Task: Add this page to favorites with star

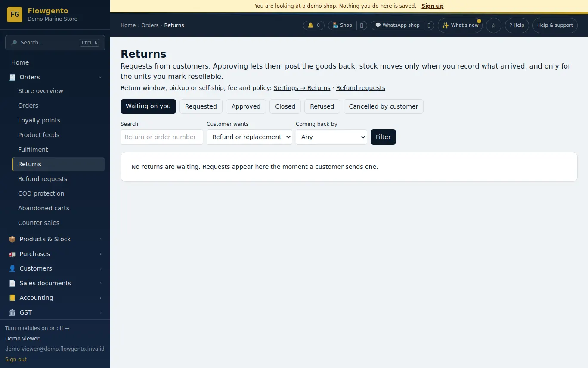Action: pos(494,25)
